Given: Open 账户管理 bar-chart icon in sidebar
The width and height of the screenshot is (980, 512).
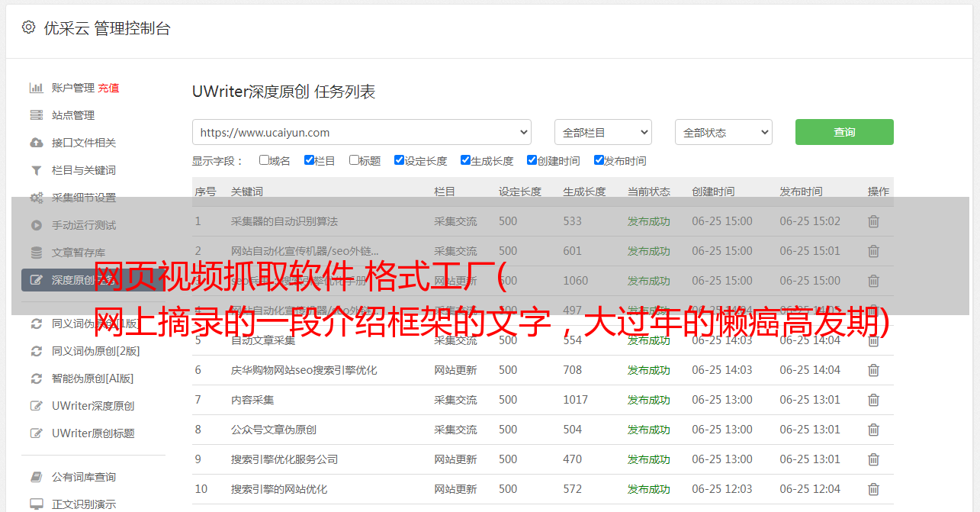Looking at the screenshot, I should (x=36, y=88).
